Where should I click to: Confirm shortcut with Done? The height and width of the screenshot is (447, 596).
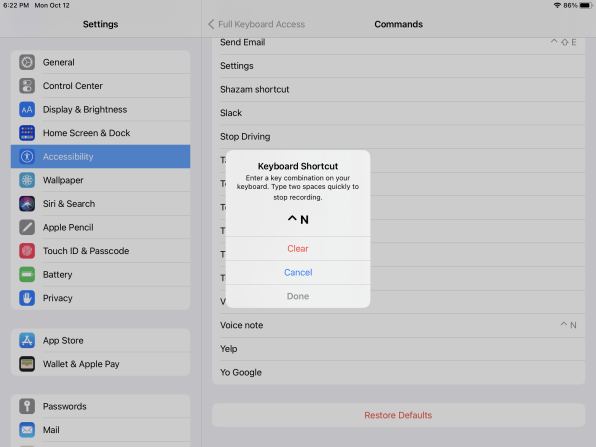(298, 296)
